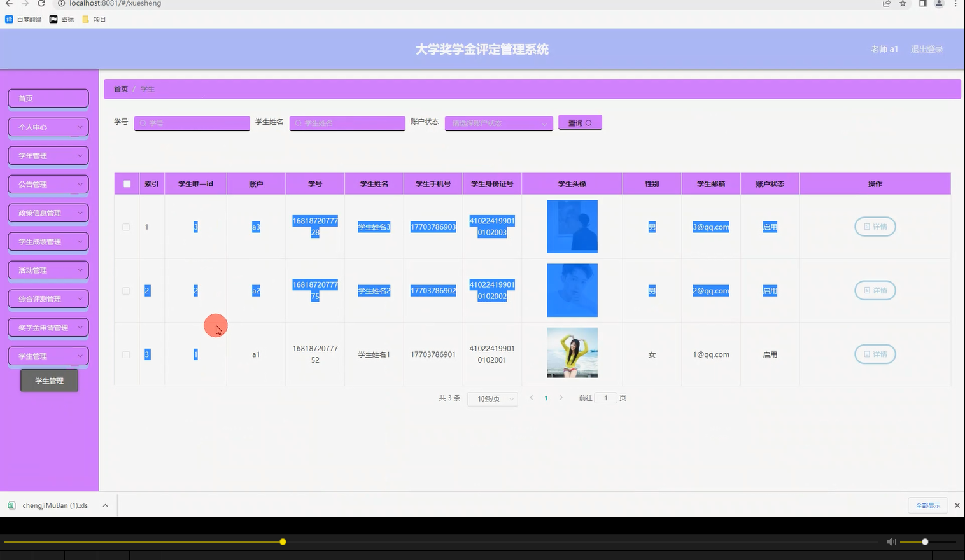Image resolution: width=965 pixels, height=560 pixels.
Task: Click inside the 学号 search input field
Action: 191,122
